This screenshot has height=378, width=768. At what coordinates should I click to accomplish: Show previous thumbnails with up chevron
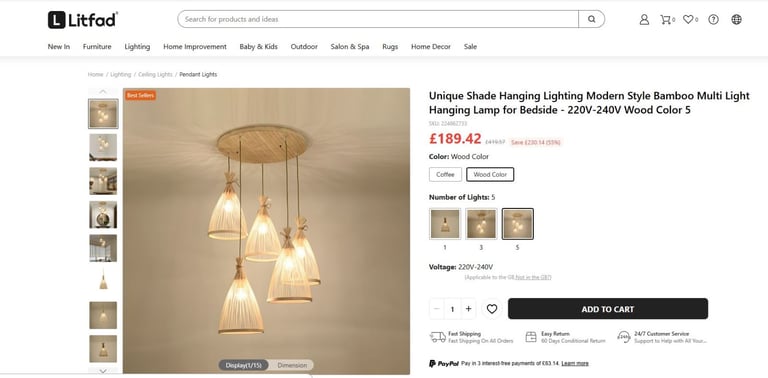103,92
